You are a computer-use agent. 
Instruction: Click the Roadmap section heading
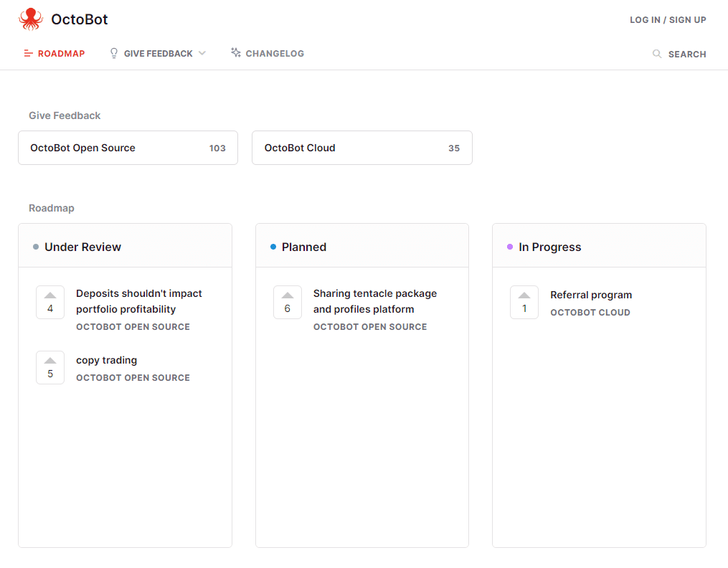(x=52, y=208)
